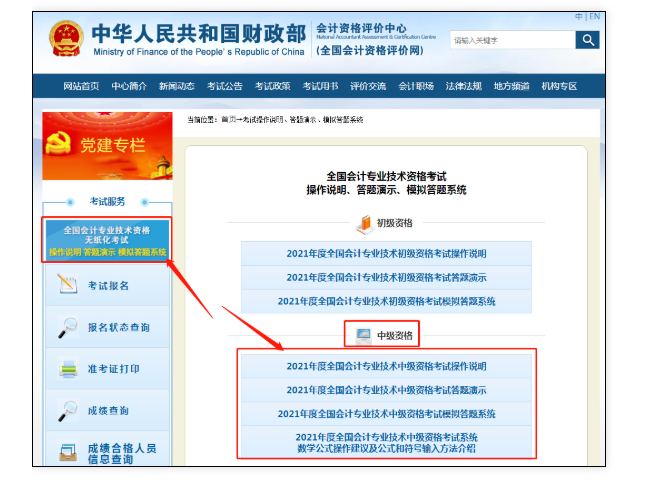Viewport: 657px width, 491px height.
Task: Open 新闻动态 navigation item
Action: click(x=177, y=86)
